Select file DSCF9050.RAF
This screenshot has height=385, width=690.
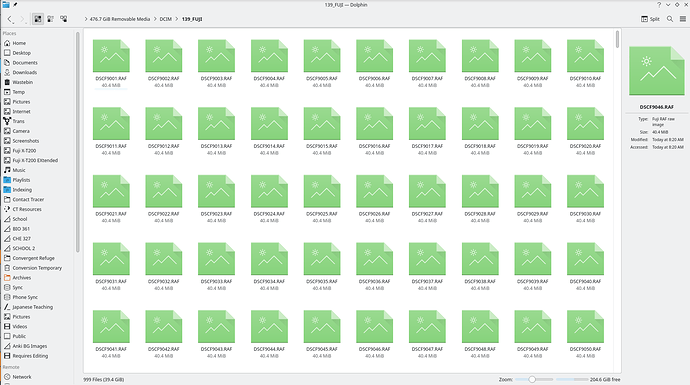pos(585,334)
